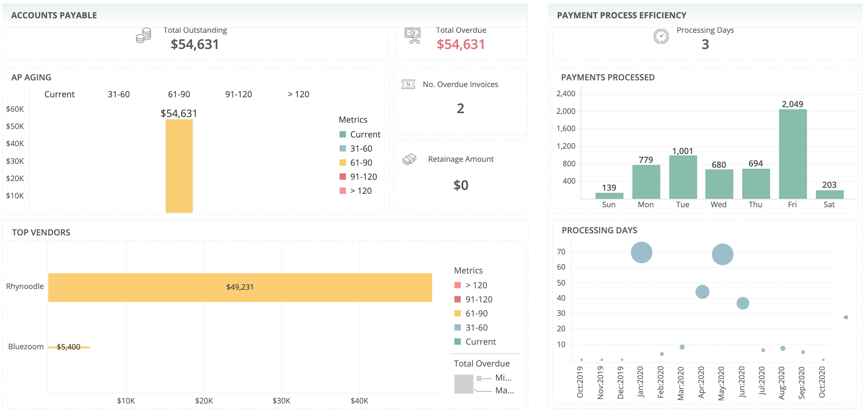Click the 91-120 column header in AP Aging
Viewport: 868px width, 418px height.
[x=238, y=94]
